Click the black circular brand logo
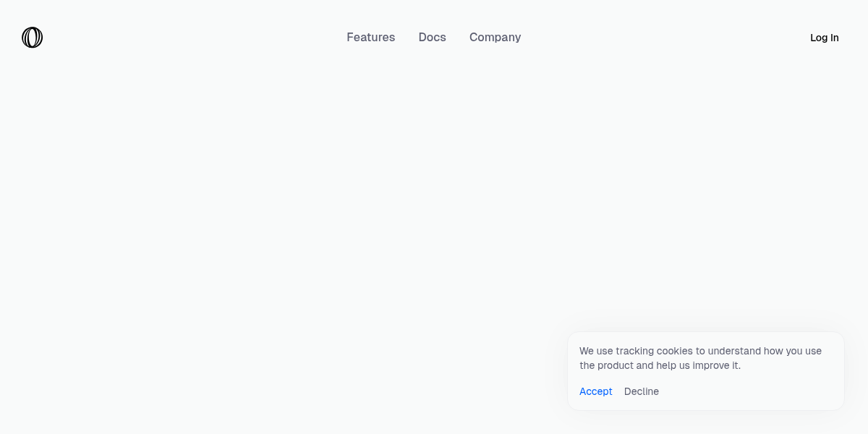 (32, 38)
